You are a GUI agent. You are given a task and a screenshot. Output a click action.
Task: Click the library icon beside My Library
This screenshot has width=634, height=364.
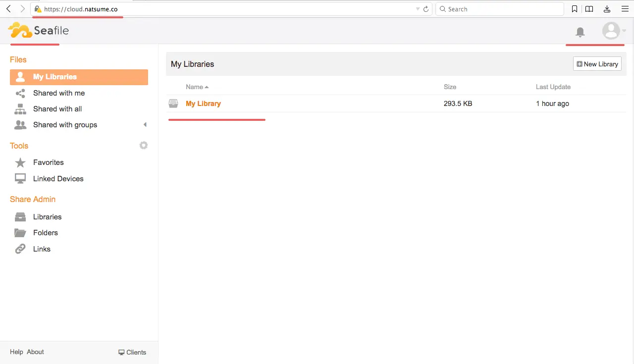pos(173,104)
